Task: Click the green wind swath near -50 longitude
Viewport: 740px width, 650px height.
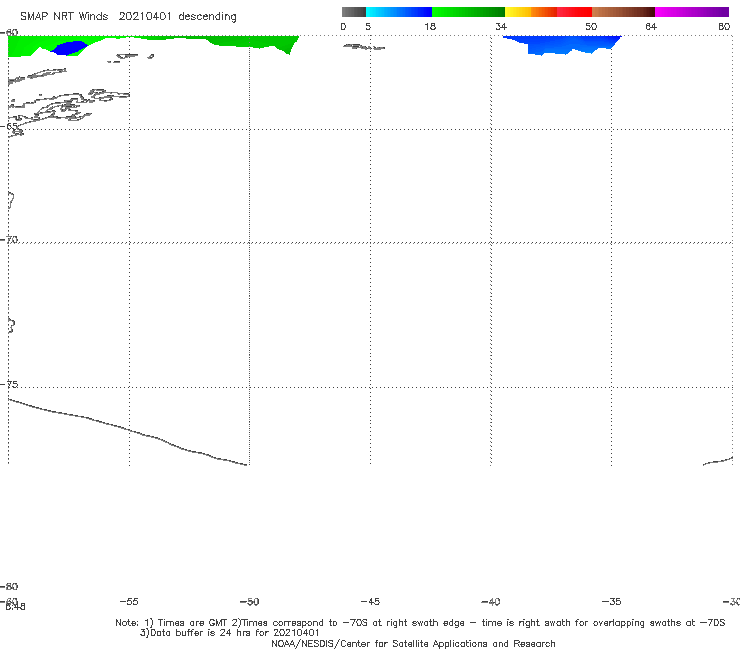Action: coord(252,42)
